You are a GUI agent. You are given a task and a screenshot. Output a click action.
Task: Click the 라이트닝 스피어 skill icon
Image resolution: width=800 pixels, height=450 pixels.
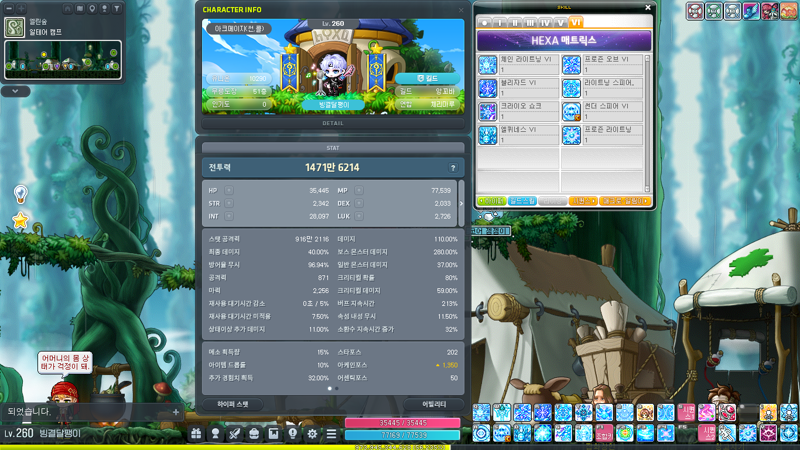tap(571, 88)
